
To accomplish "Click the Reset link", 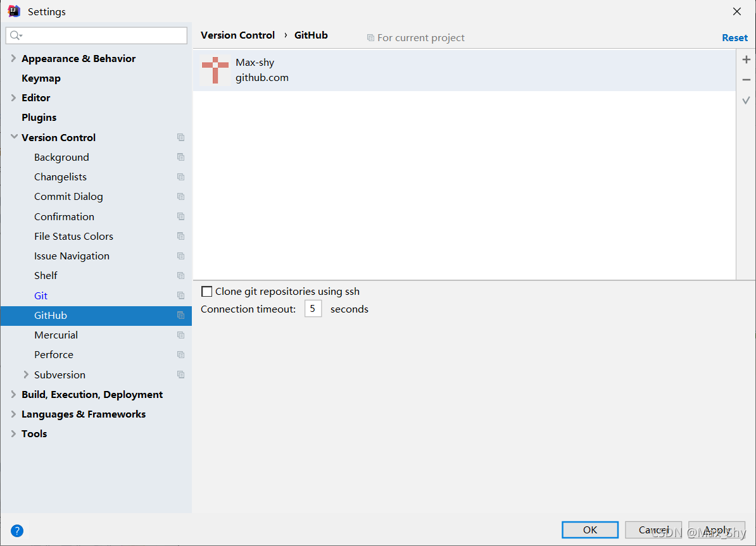I will click(734, 37).
